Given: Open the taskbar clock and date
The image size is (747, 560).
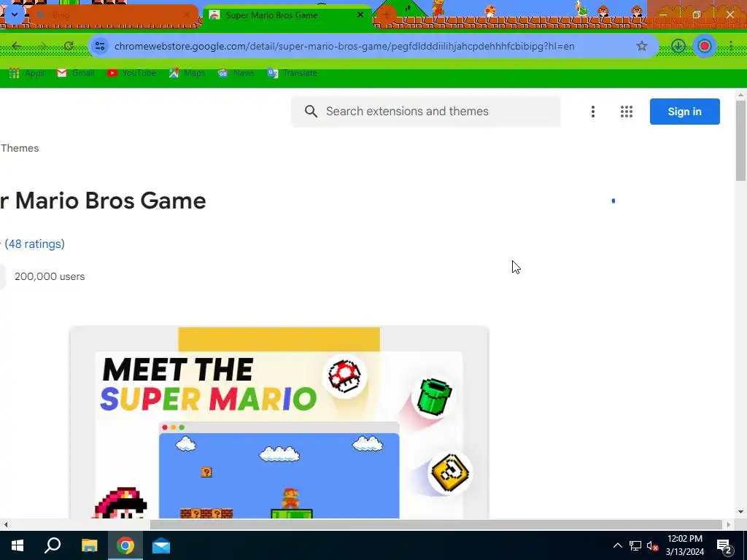Looking at the screenshot, I should tap(684, 545).
